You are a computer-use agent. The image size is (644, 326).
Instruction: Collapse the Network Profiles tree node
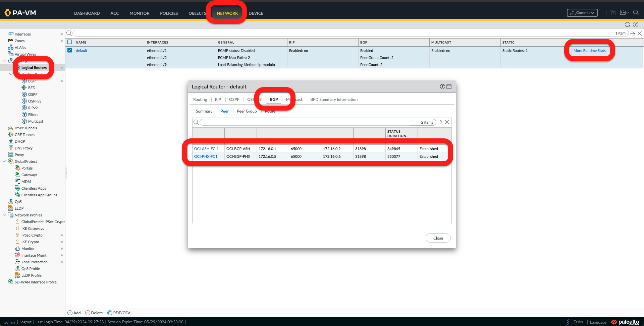click(x=4, y=215)
